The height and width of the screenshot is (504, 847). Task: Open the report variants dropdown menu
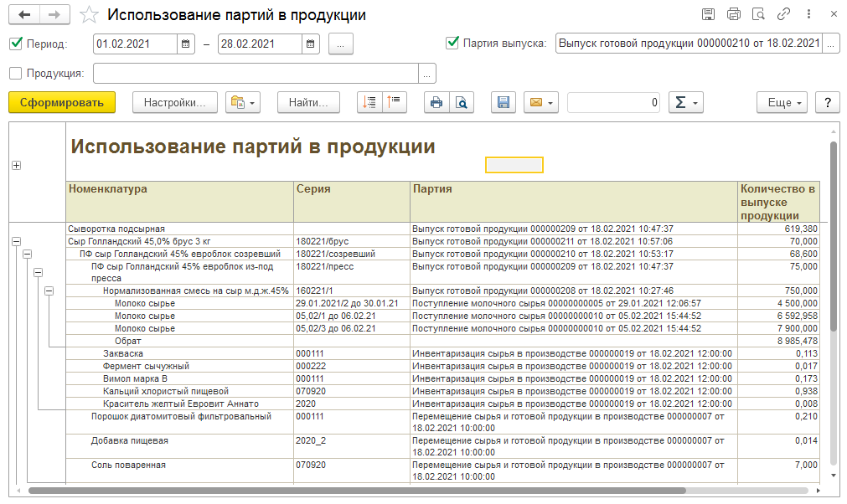tap(244, 102)
